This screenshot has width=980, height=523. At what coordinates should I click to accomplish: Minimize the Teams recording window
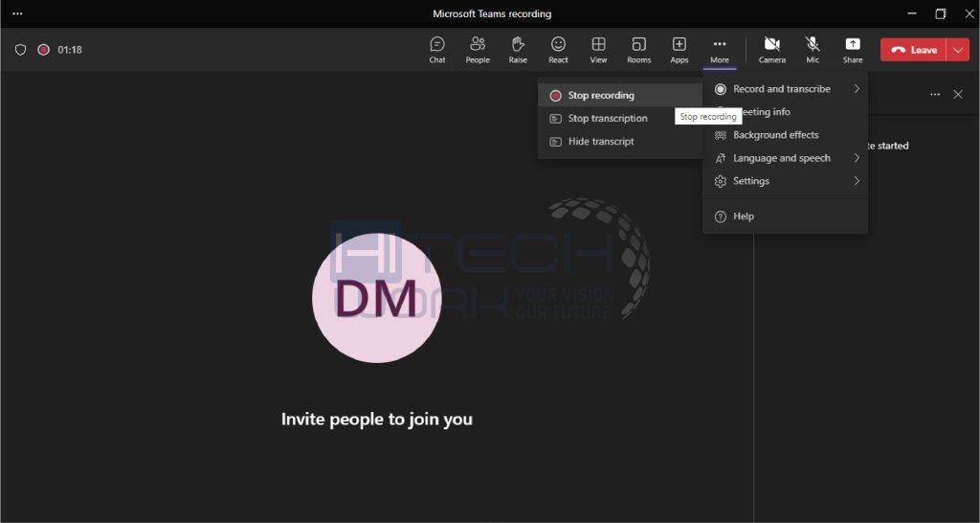(912, 13)
